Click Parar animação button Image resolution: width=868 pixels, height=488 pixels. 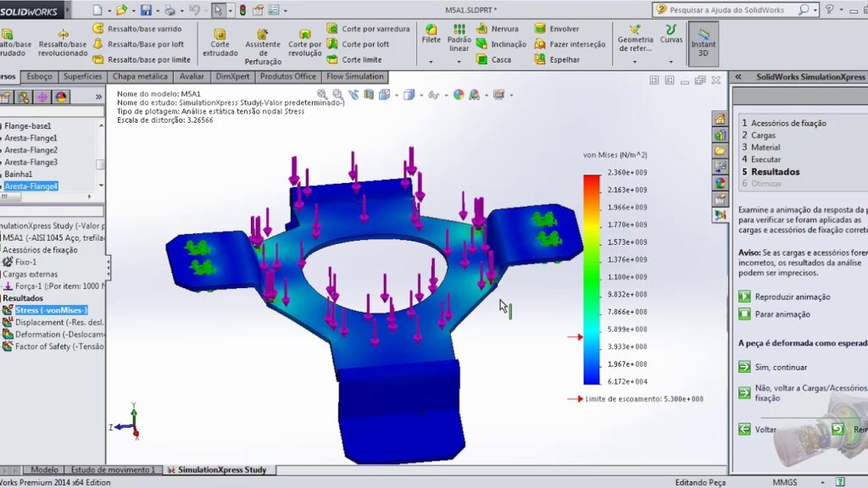(x=775, y=313)
